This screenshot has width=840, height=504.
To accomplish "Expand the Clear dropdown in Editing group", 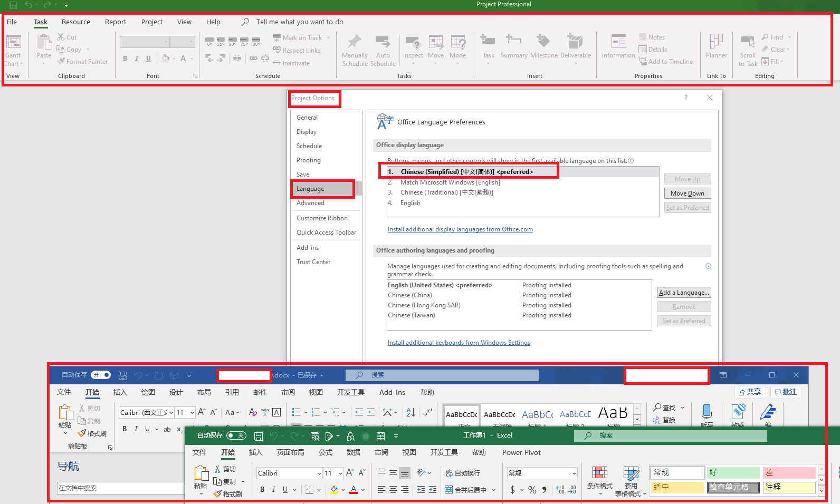I will point(788,50).
